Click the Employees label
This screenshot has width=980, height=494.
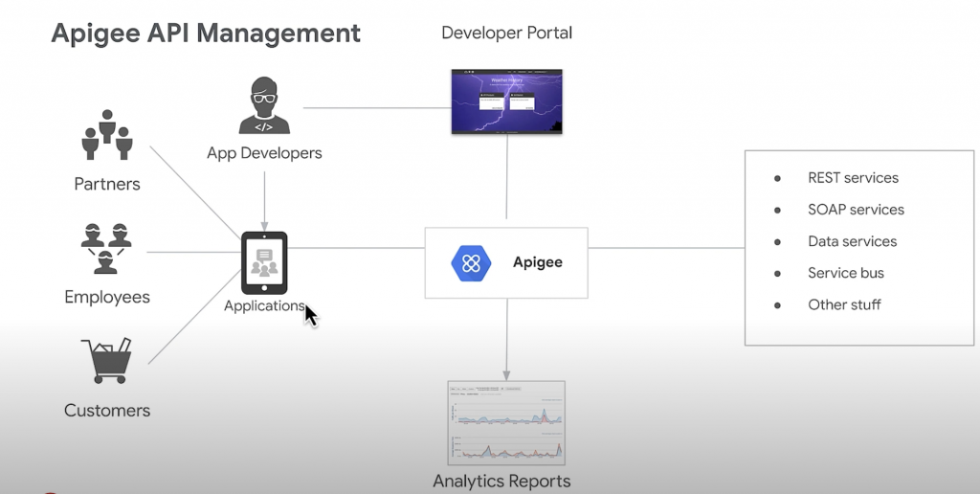tap(107, 297)
